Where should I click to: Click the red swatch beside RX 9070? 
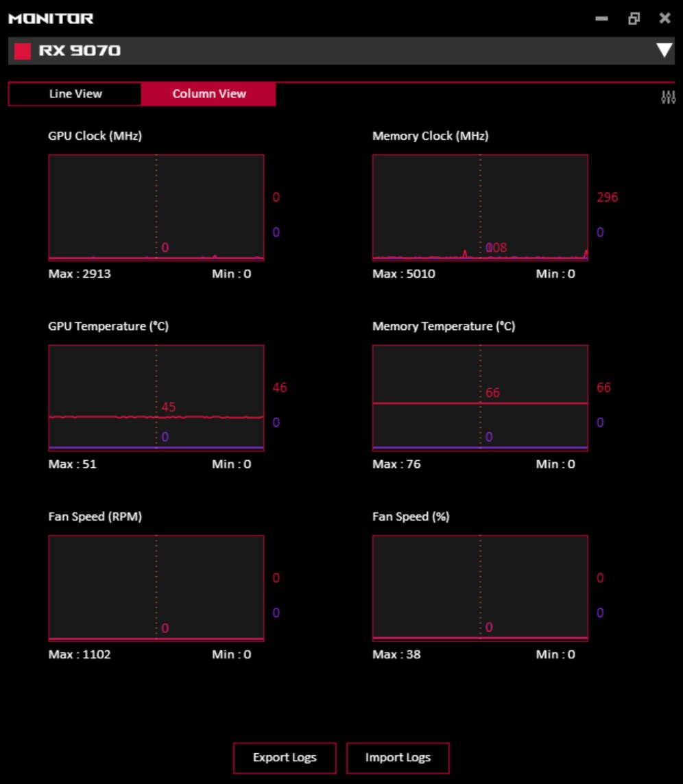click(x=23, y=51)
